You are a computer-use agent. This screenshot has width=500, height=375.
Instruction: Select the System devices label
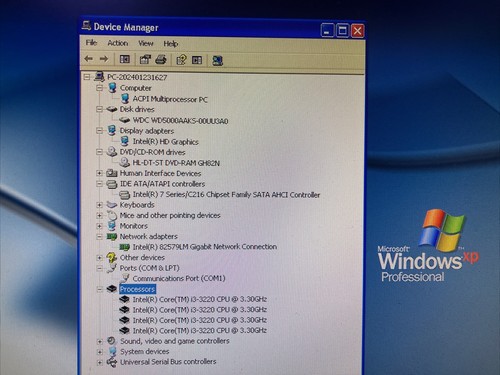145,351
